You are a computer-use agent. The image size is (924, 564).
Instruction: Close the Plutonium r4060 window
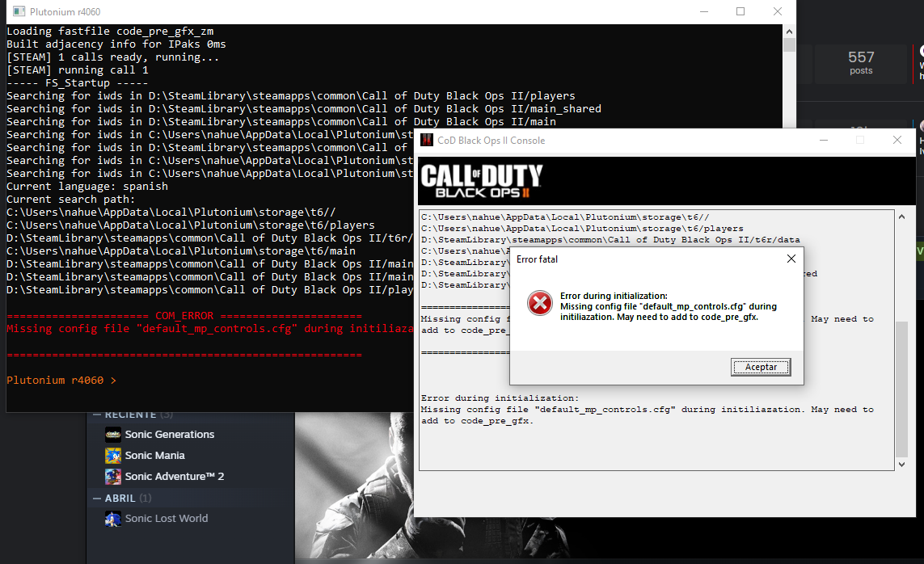(x=777, y=12)
